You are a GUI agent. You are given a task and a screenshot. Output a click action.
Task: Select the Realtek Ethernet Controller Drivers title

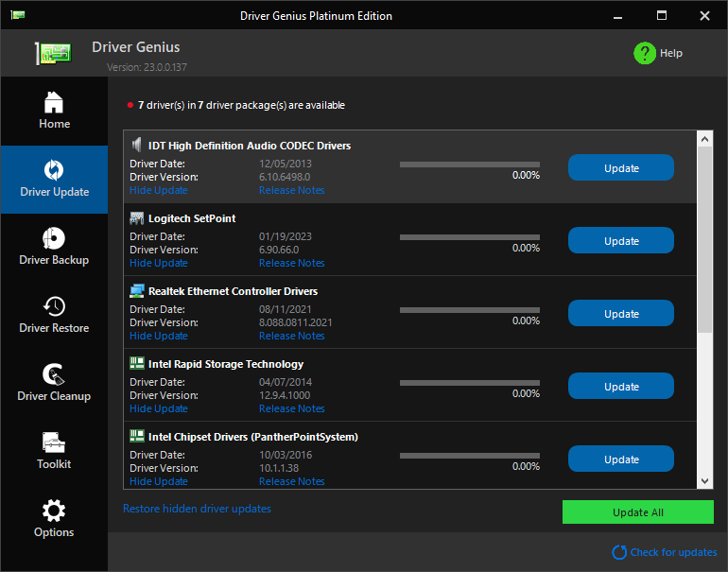click(x=234, y=291)
